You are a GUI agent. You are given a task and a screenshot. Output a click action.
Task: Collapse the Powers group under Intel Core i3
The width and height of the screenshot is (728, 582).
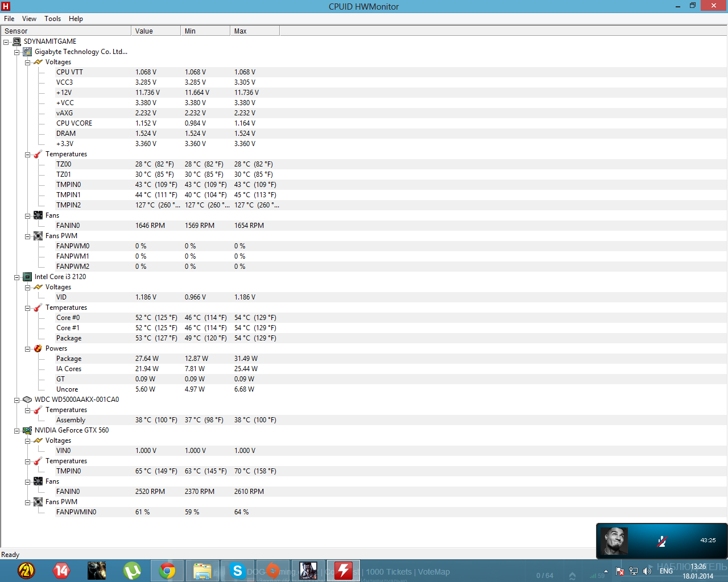(28, 349)
